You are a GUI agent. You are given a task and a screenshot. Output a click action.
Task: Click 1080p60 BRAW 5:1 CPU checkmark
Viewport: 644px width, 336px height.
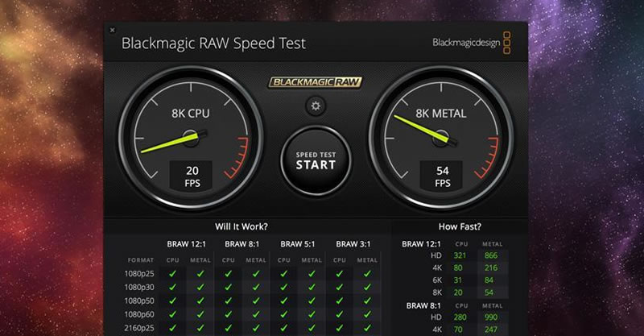tap(284, 314)
